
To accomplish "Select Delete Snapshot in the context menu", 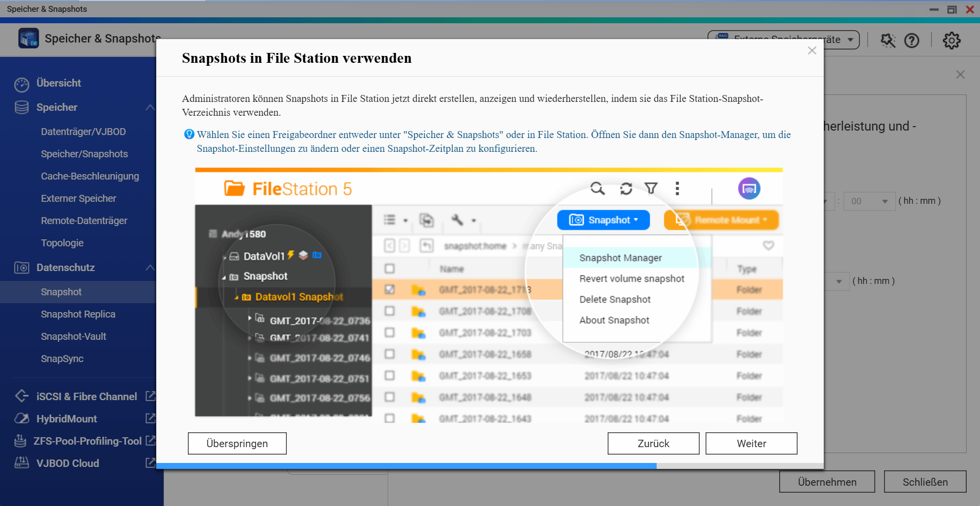I will point(614,299).
